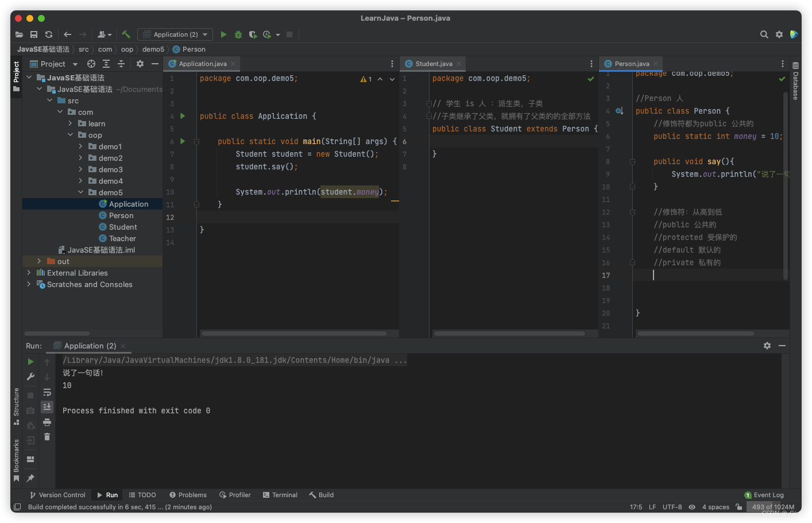Click memory indicator 493 of 1024M
The image size is (812, 523).
point(773,507)
